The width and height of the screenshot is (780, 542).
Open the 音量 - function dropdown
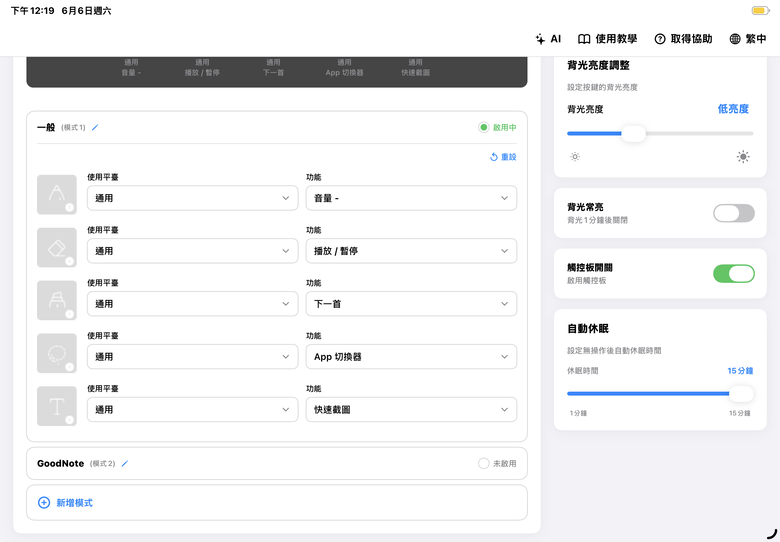click(x=411, y=198)
